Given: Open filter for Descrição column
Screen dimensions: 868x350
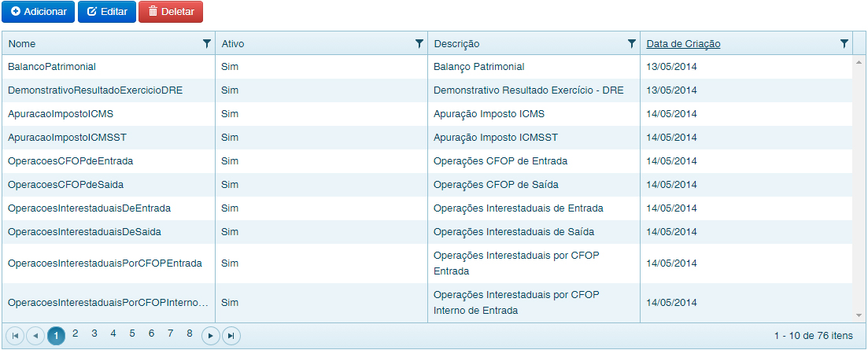Looking at the screenshot, I should [632, 44].
